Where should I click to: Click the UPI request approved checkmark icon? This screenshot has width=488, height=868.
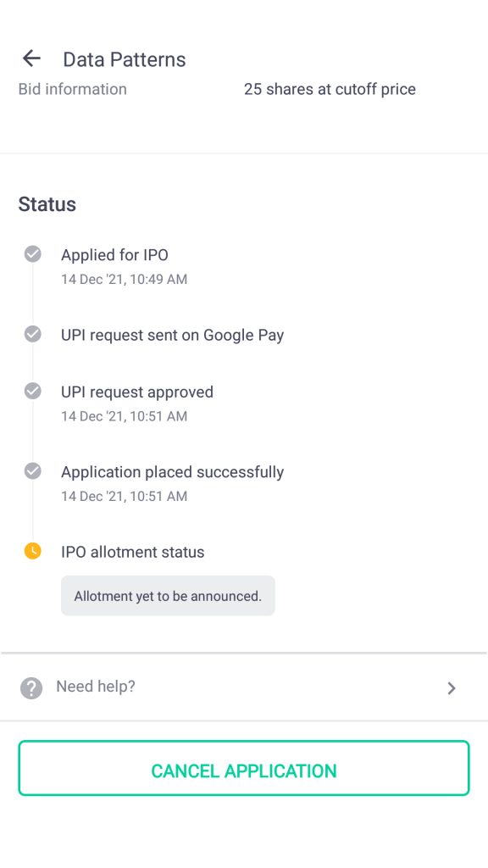(x=32, y=391)
